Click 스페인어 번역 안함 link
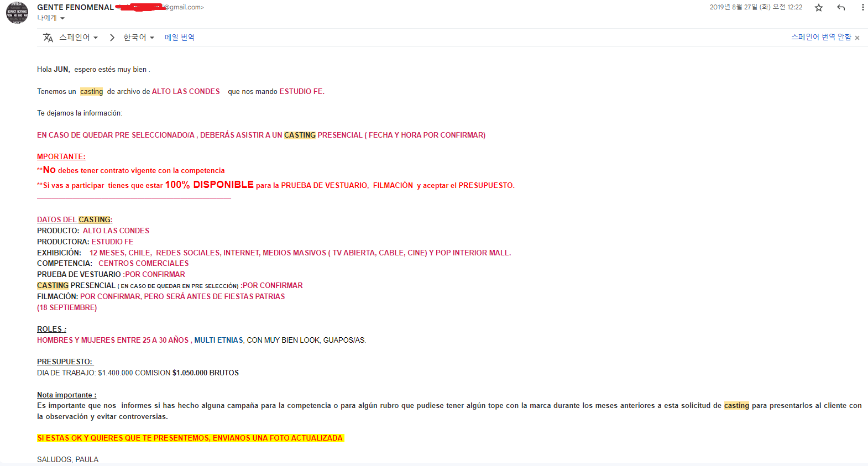868x466 pixels. [821, 37]
